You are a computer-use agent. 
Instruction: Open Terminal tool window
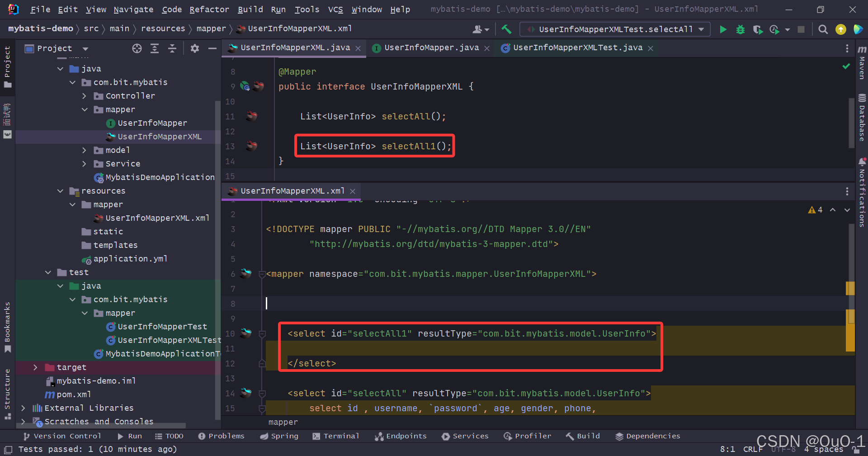tap(336, 436)
